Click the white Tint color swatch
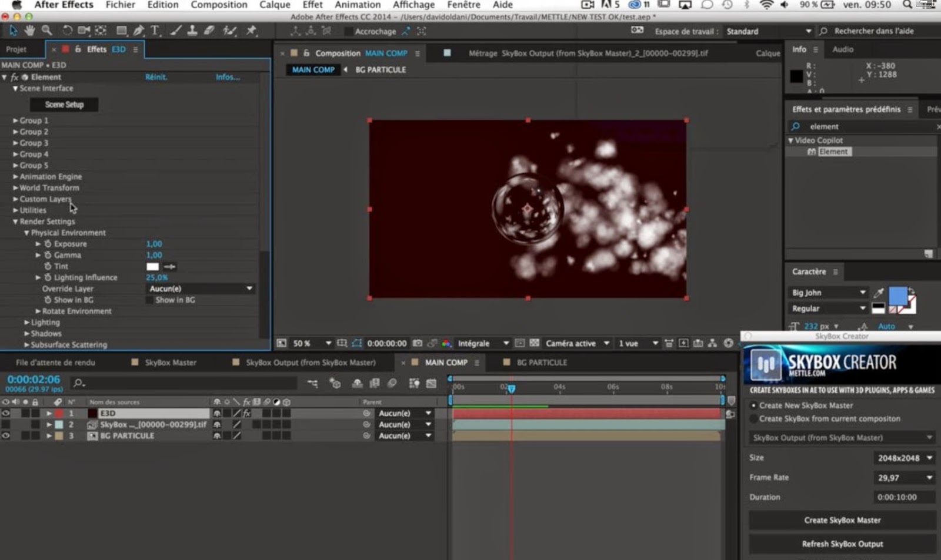 pyautogui.click(x=152, y=267)
